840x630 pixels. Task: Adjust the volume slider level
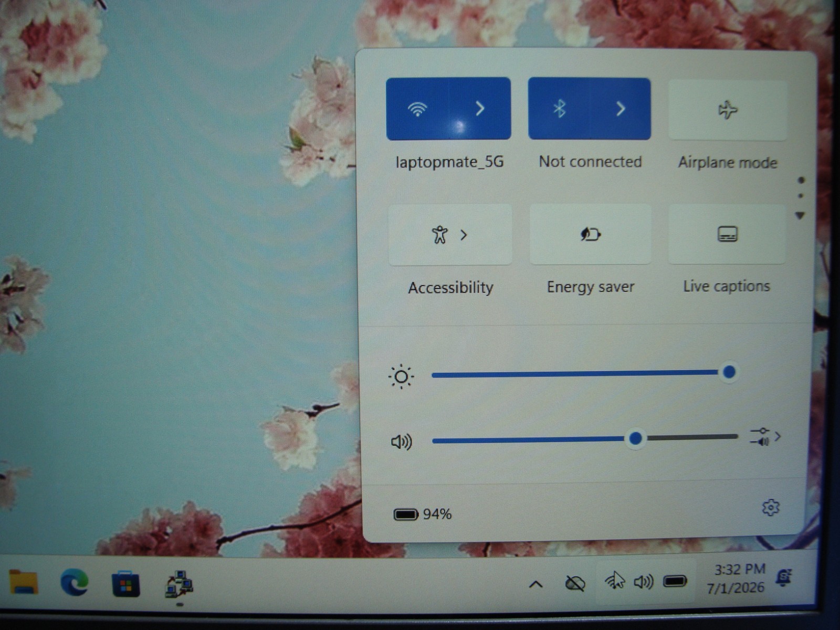[585, 438]
